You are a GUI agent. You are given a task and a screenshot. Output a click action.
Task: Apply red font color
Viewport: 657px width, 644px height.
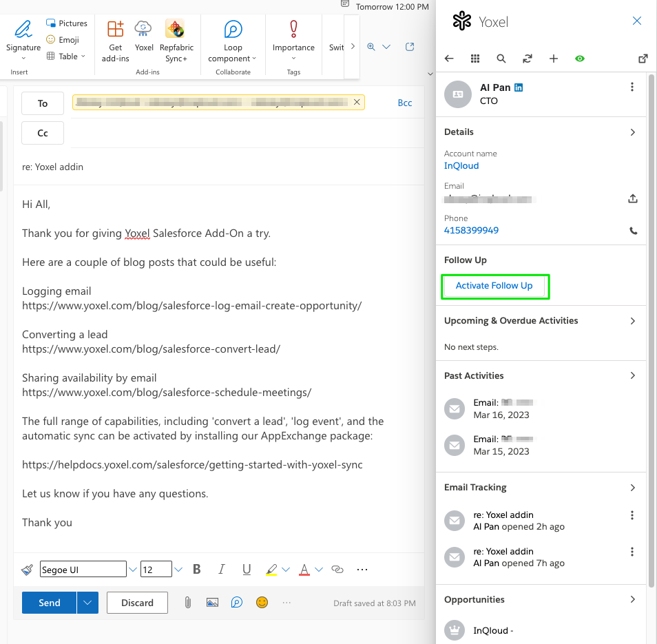304,570
